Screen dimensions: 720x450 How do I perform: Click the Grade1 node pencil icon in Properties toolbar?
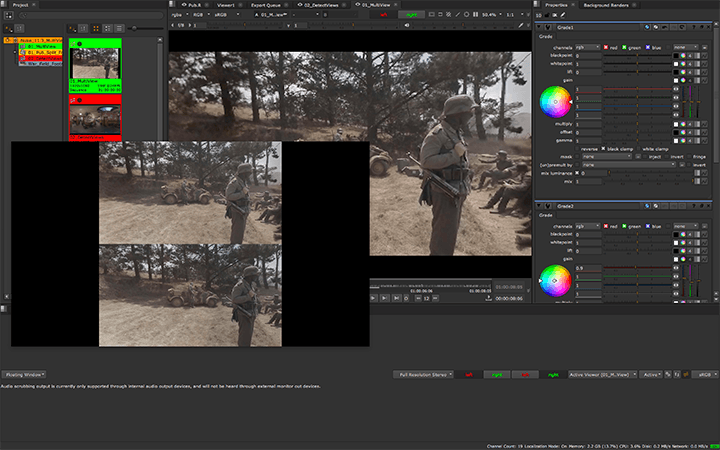tap(562, 15)
